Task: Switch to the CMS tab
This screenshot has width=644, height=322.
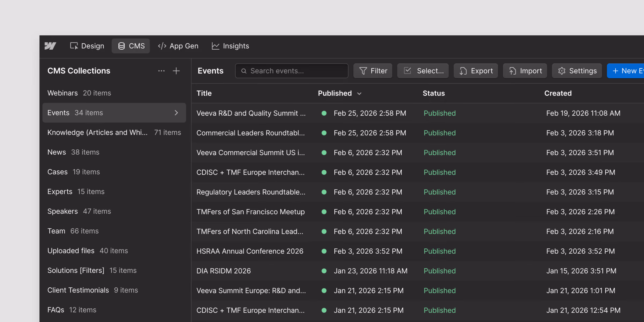Action: (x=131, y=46)
